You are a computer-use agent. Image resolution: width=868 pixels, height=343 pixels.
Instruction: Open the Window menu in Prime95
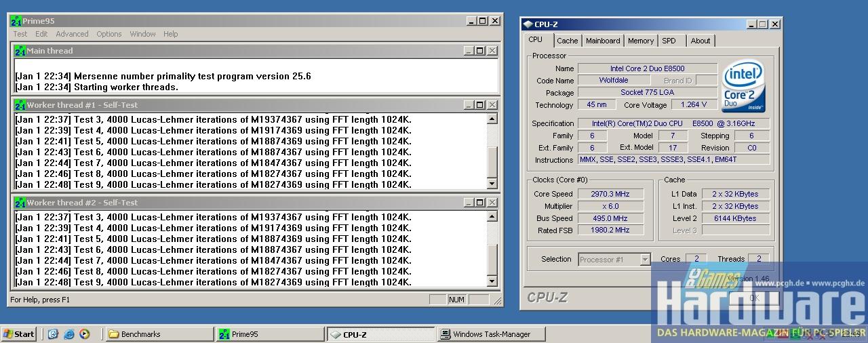coord(142,34)
